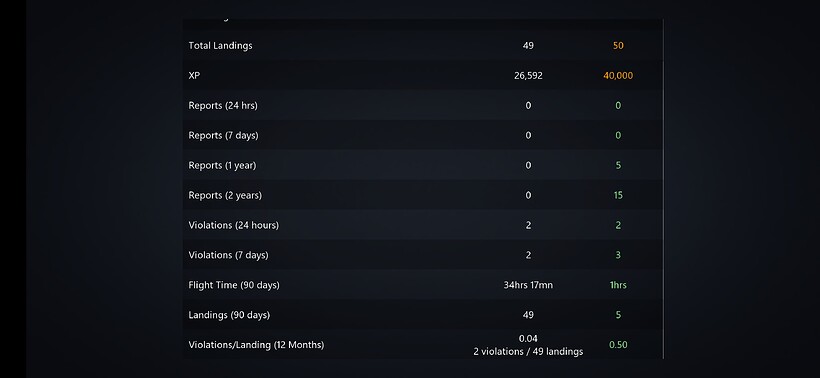The width and height of the screenshot is (820, 378).
Task: Click the vertical scrollbar beside the stats table
Action: click(663, 189)
